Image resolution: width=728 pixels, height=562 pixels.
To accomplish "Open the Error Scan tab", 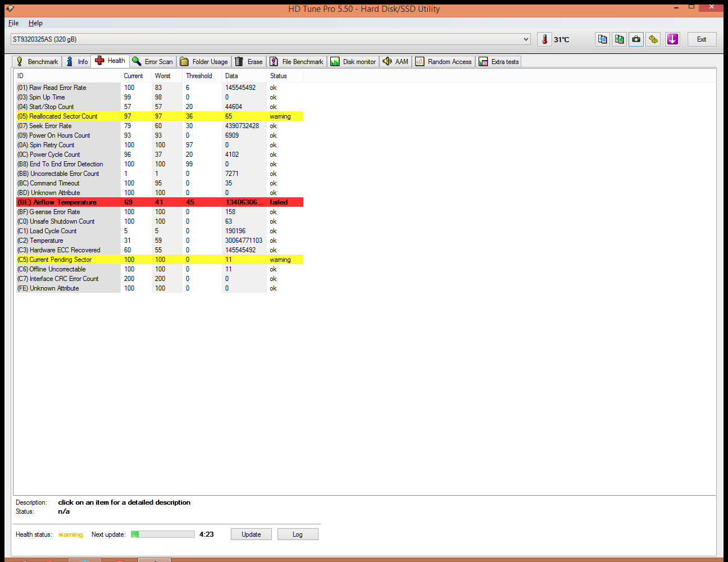I will point(153,62).
